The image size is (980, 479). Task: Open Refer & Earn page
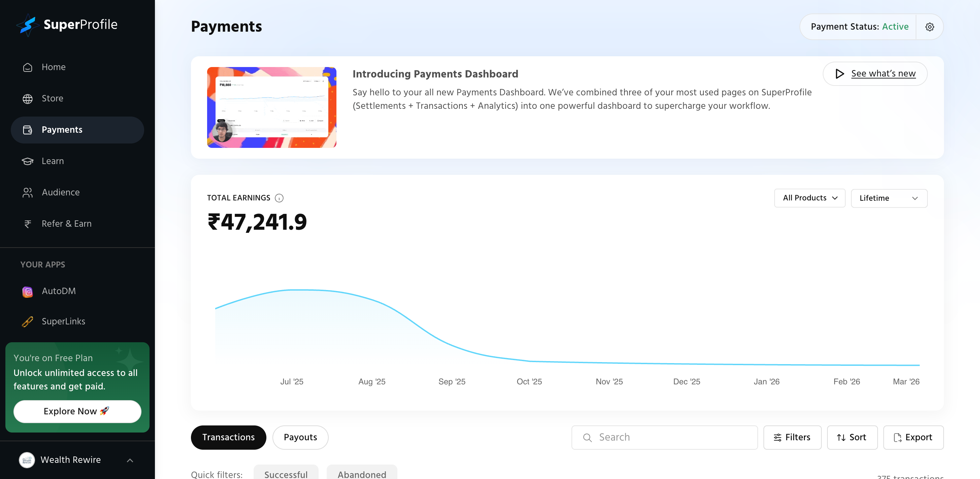66,224
